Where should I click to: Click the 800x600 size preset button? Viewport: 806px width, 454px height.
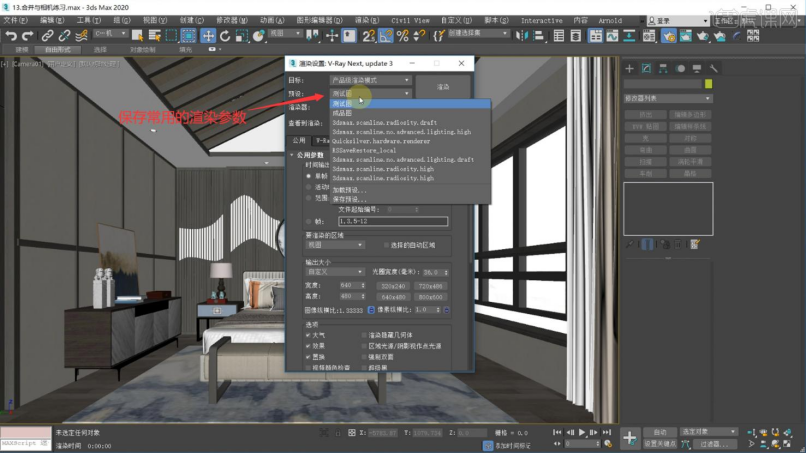(430, 297)
